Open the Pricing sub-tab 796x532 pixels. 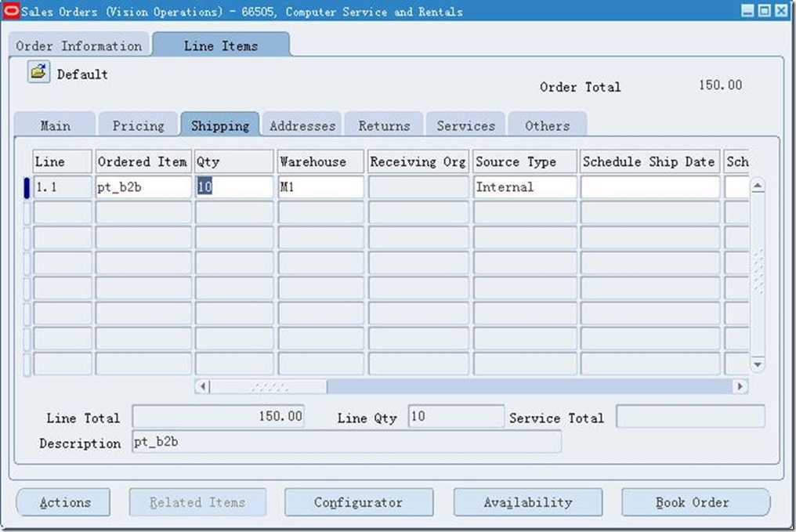(x=138, y=125)
